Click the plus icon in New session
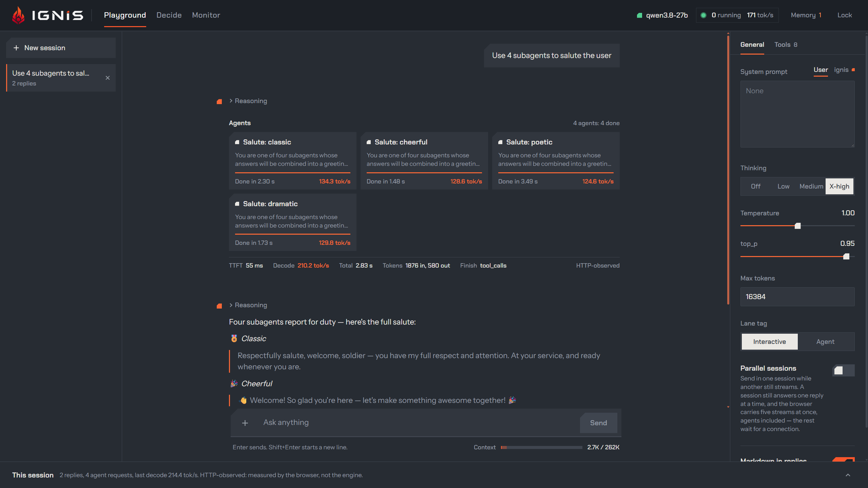Screen dimensions: 868x488 click(16, 48)
